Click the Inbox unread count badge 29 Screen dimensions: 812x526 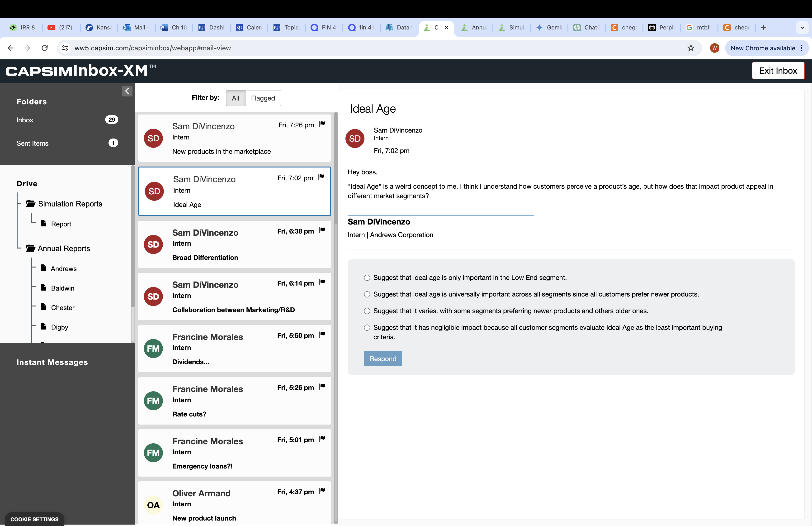(112, 120)
